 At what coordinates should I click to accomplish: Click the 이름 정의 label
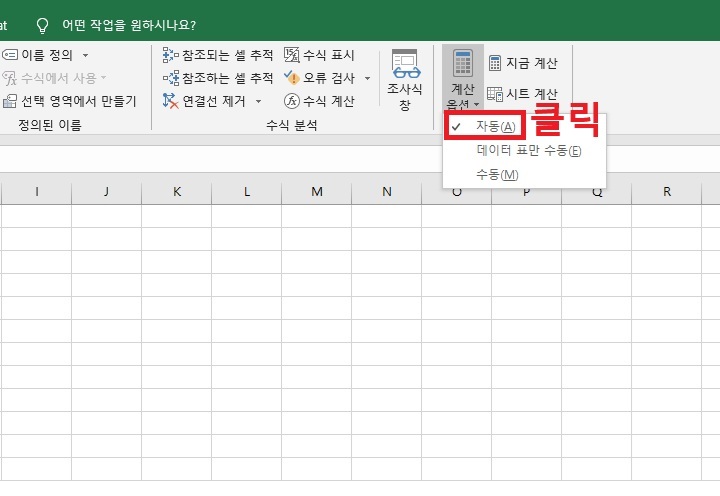[47, 55]
